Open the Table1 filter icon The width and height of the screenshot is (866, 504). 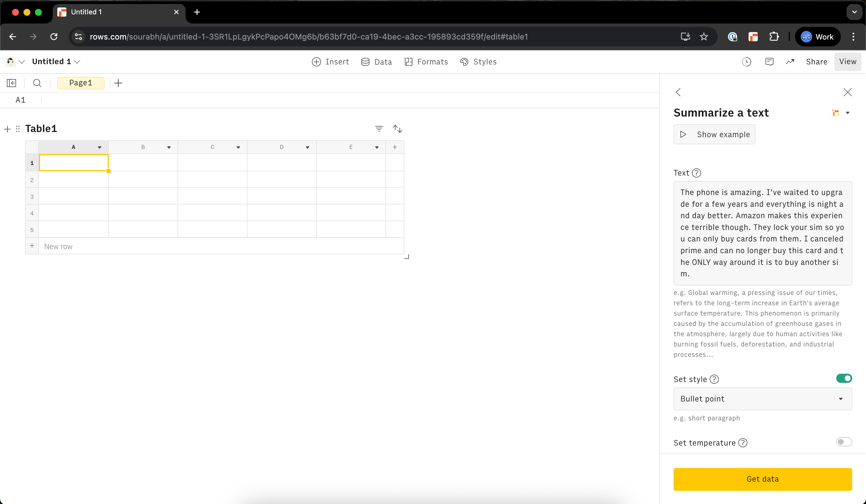click(379, 129)
